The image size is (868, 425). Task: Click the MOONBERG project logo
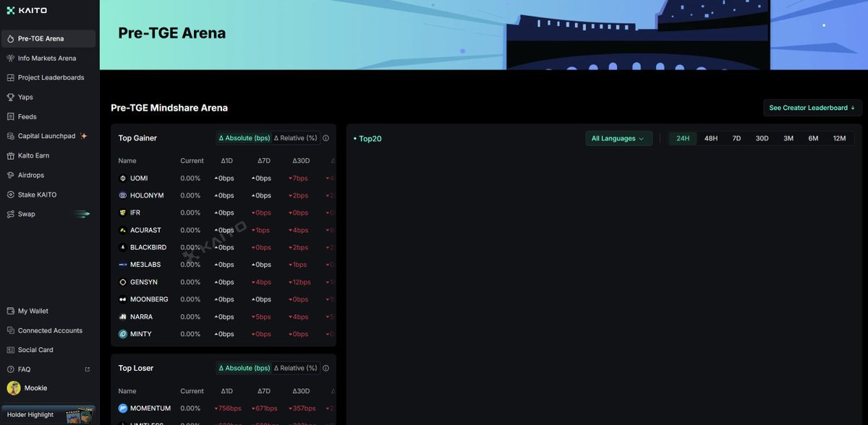click(123, 300)
